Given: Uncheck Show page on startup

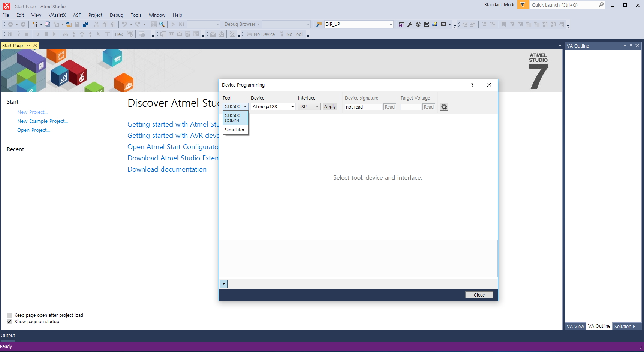Looking at the screenshot, I should pos(9,322).
